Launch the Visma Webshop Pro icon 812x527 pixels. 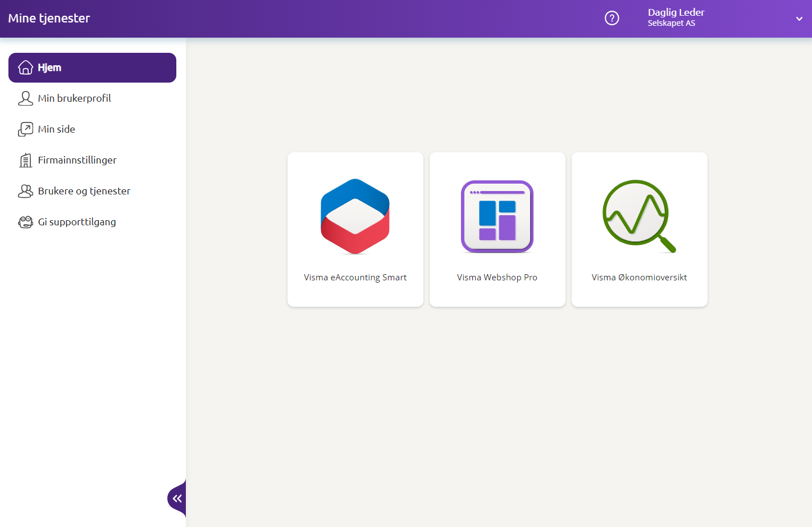(497, 216)
